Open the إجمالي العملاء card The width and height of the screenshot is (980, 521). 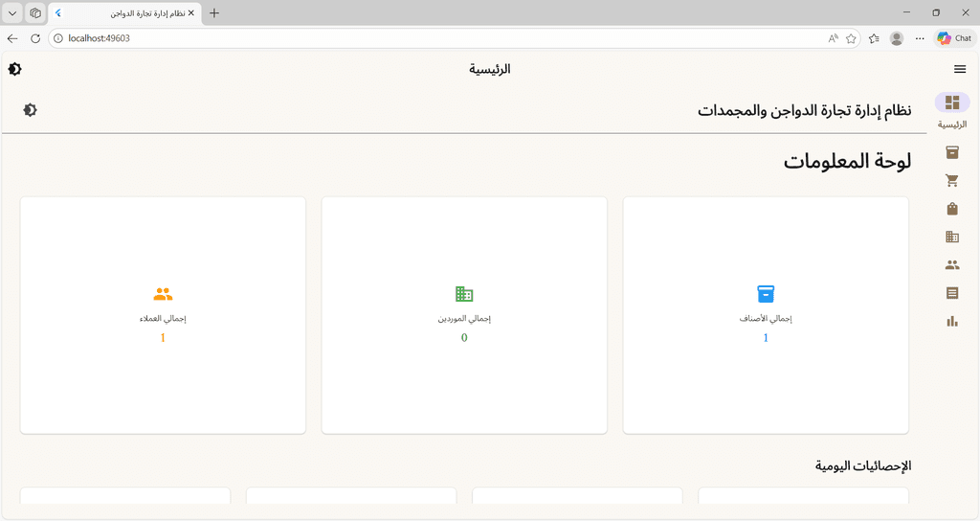pyautogui.click(x=163, y=315)
